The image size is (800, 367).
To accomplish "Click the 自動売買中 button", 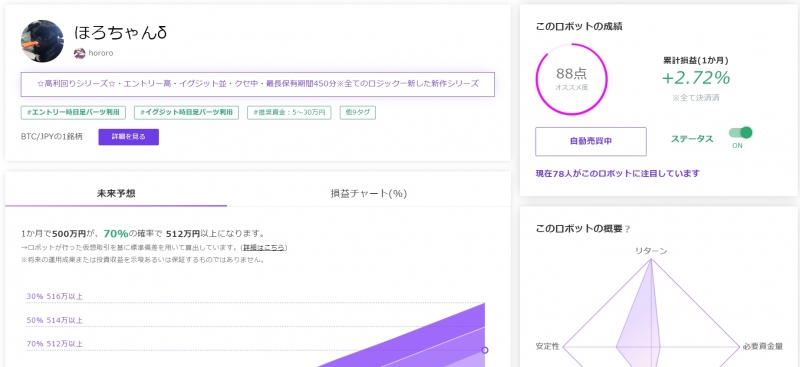I will [591, 141].
